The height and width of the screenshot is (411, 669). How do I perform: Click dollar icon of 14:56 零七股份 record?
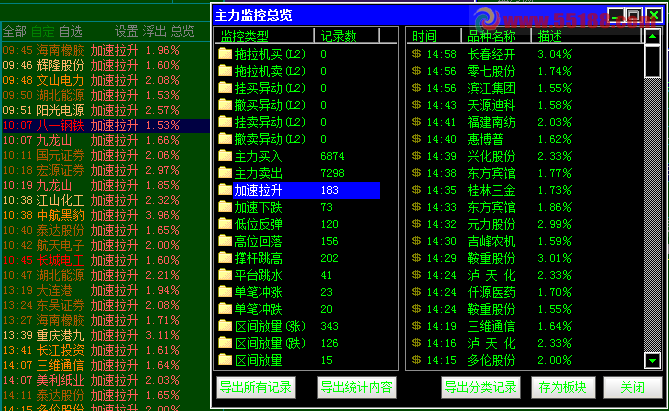(x=416, y=71)
